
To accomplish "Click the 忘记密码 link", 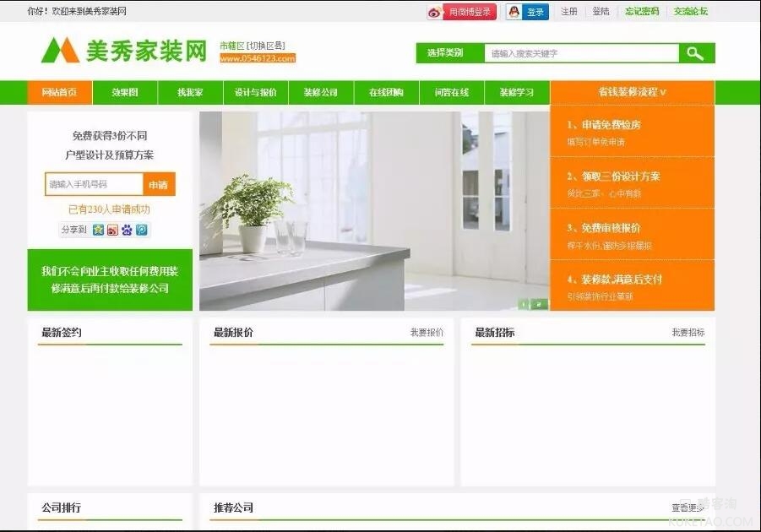I will tap(642, 12).
